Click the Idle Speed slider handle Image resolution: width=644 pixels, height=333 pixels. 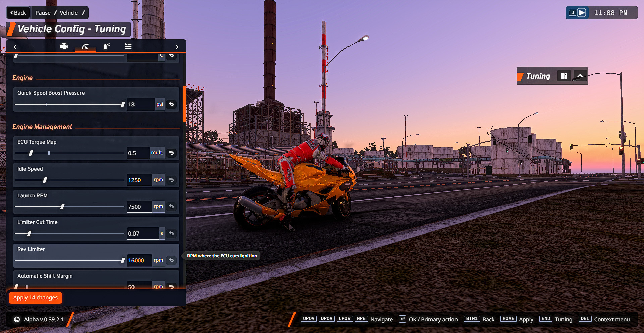click(45, 180)
